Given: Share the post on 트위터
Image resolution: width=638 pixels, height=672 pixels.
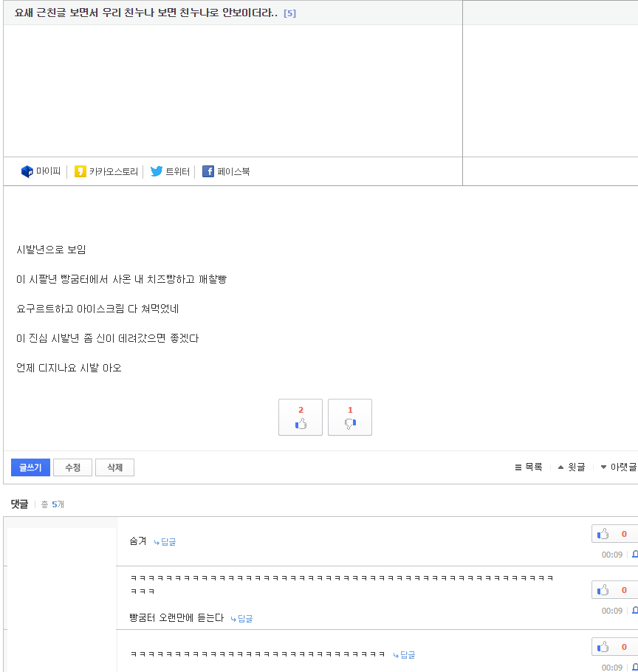Looking at the screenshot, I should pyautogui.click(x=168, y=171).
